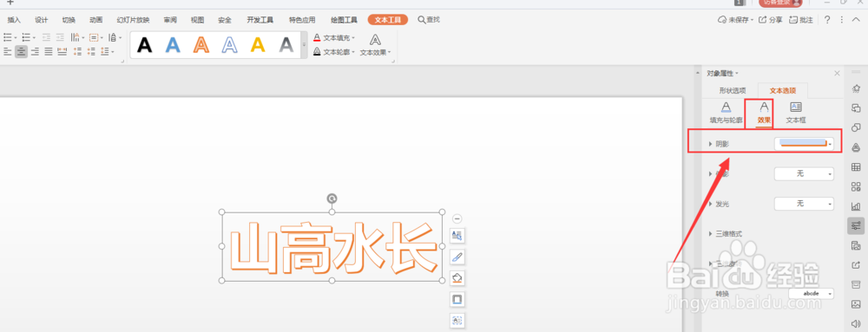This screenshot has height=332, width=868.
Task: Click the 访客登录 login button
Action: coord(780,3)
